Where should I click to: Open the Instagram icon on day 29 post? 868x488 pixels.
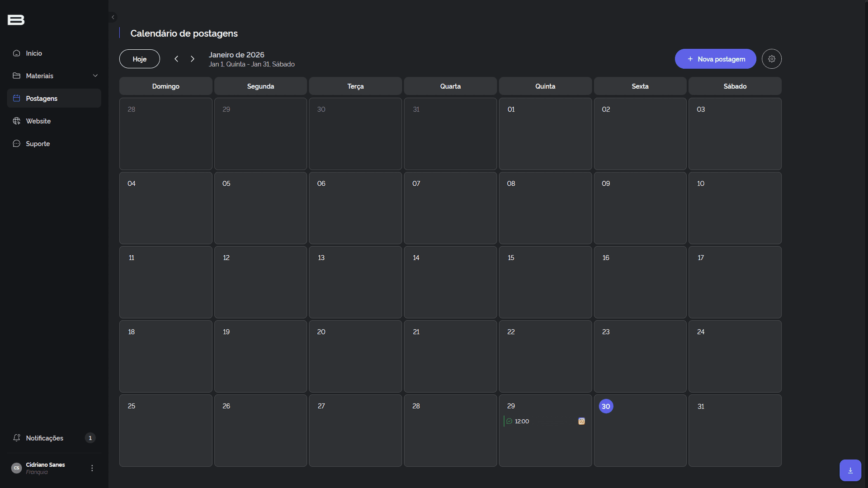tap(581, 421)
